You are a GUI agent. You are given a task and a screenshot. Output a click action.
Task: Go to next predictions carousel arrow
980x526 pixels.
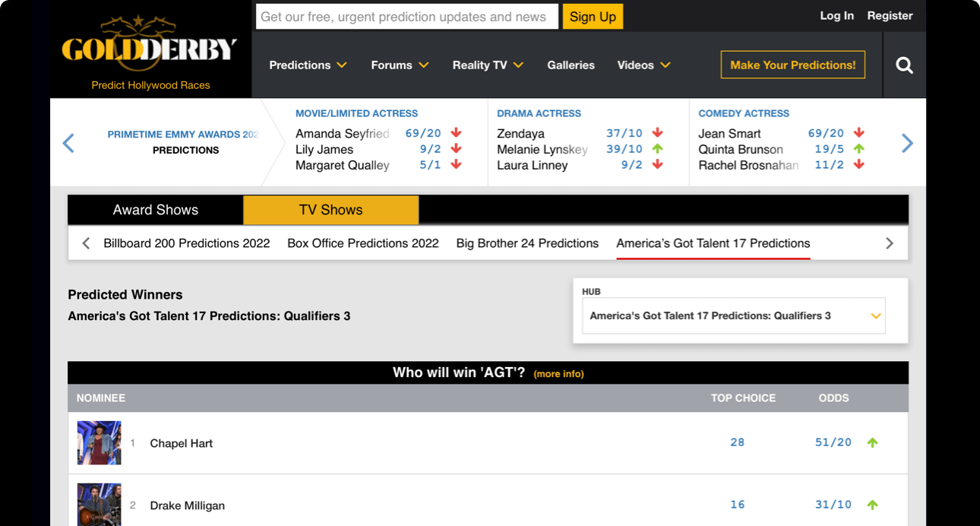tap(907, 143)
